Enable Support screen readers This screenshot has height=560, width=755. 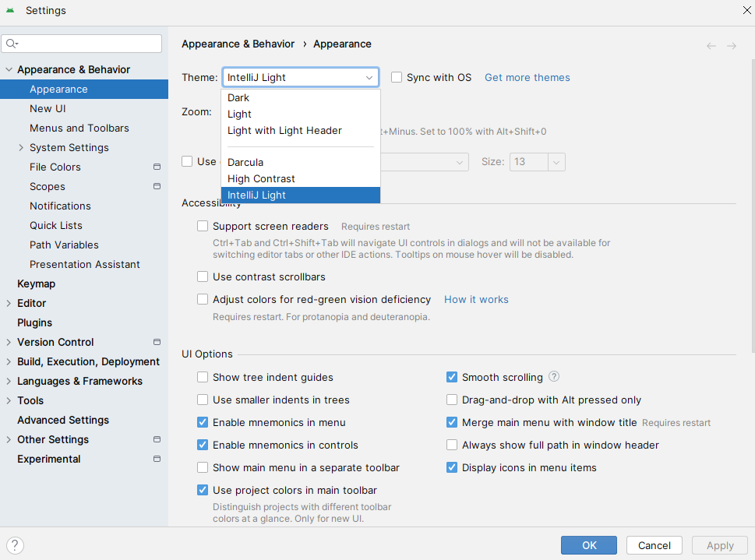(203, 226)
